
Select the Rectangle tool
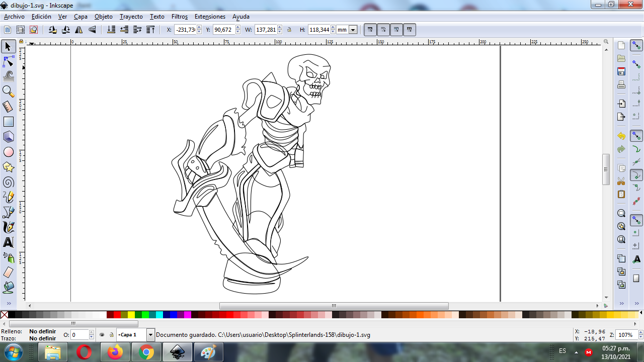pos(8,122)
